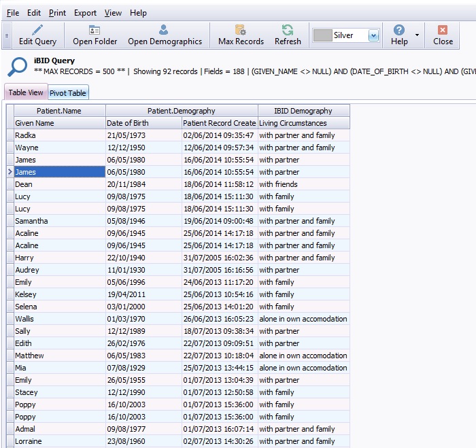Image resolution: width=476 pixels, height=448 pixels.
Task: Open the File menu
Action: pos(13,13)
